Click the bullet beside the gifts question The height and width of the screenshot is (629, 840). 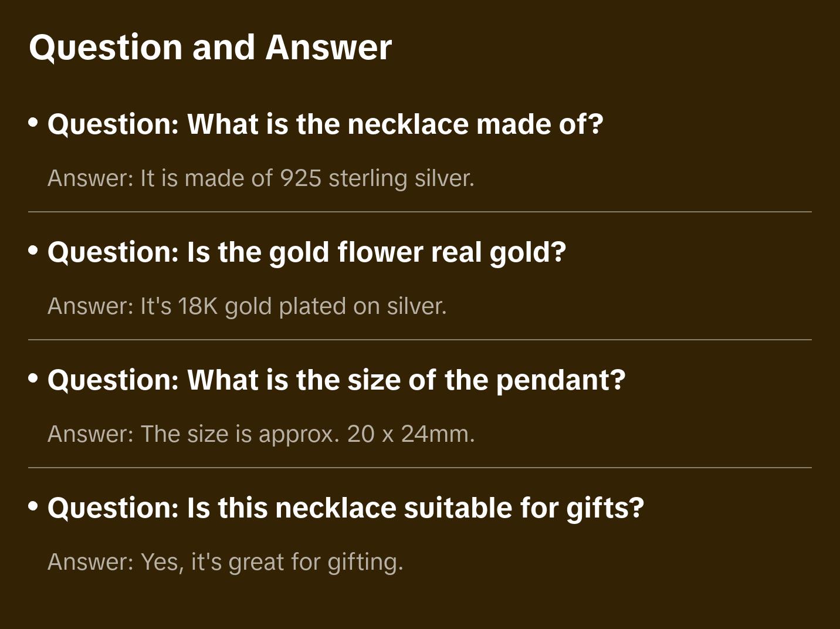click(x=33, y=507)
